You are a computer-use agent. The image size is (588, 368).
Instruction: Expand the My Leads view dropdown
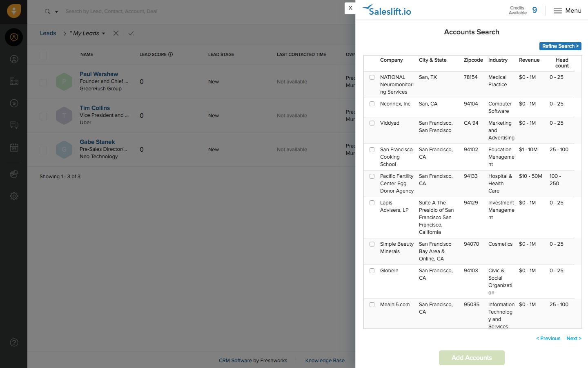pyautogui.click(x=103, y=34)
